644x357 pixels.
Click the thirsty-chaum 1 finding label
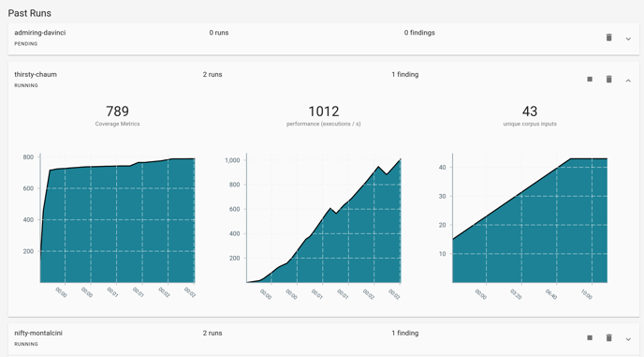(405, 74)
